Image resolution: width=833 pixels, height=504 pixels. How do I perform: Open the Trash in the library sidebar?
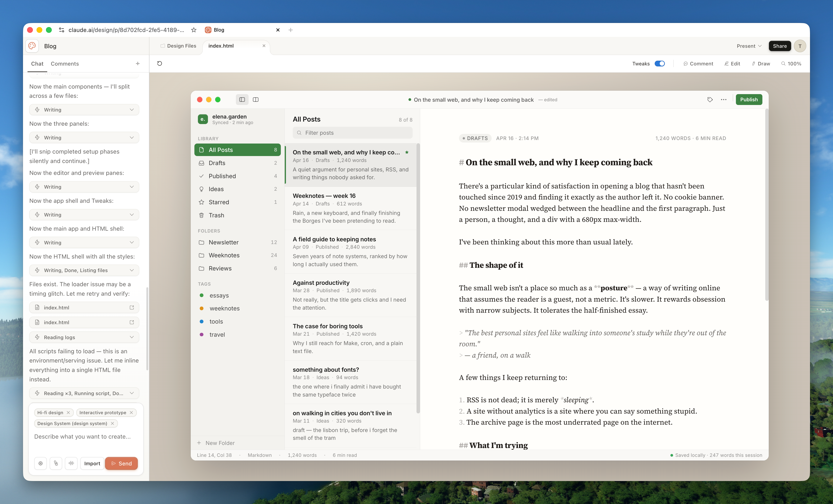click(x=216, y=215)
